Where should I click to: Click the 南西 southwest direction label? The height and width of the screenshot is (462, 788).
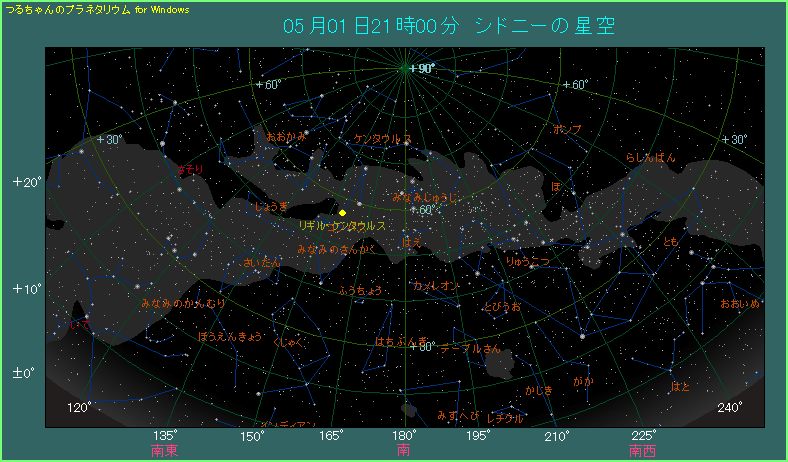[x=643, y=452]
